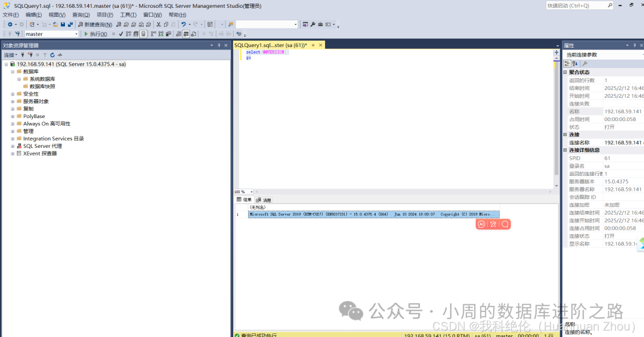Expand the 系统数据库 folder
This screenshot has height=337, width=644.
click(19, 79)
